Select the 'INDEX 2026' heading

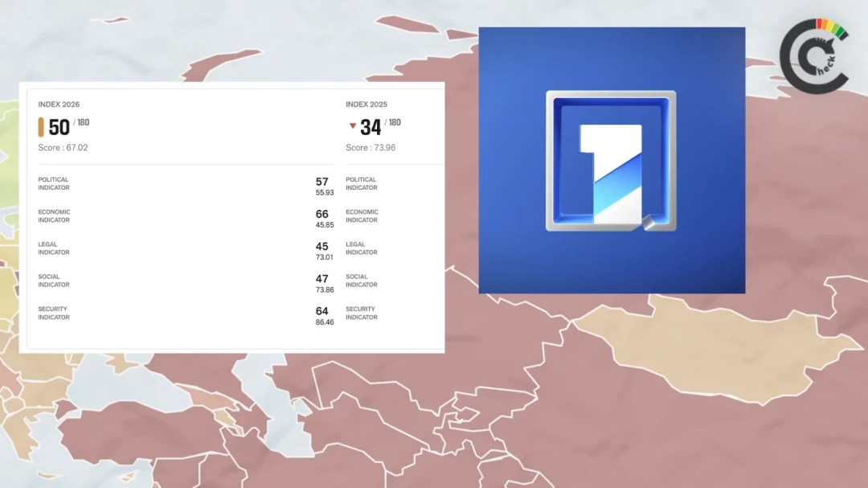[59, 105]
